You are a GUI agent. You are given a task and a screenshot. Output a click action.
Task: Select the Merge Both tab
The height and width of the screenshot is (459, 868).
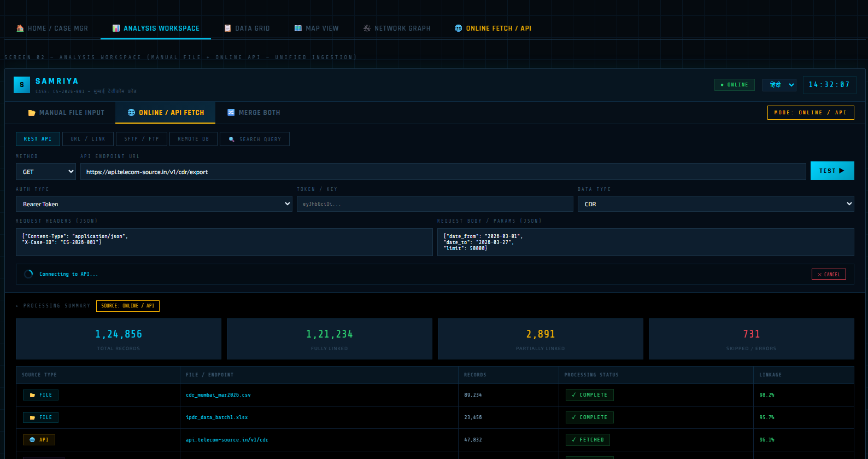254,113
